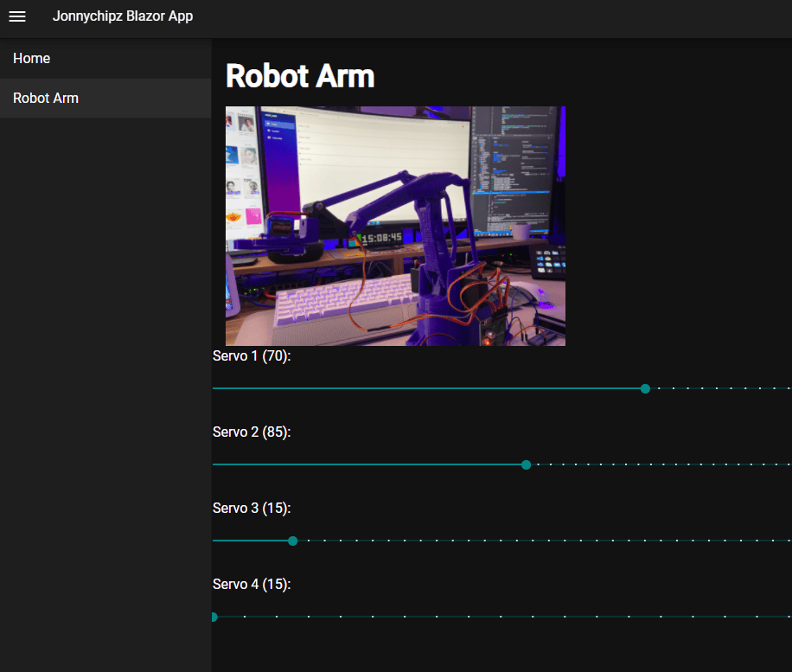
Task: Click the Servo 1 slider handle
Action: pyautogui.click(x=645, y=388)
